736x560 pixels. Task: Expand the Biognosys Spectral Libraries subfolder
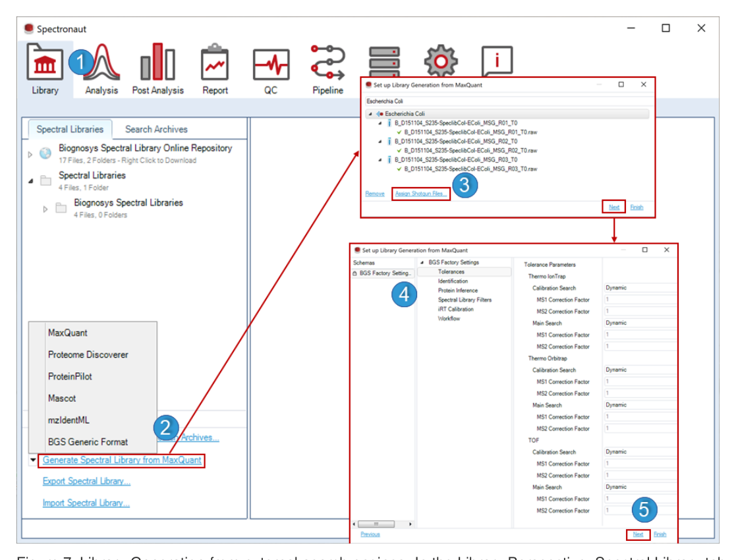pos(45,209)
